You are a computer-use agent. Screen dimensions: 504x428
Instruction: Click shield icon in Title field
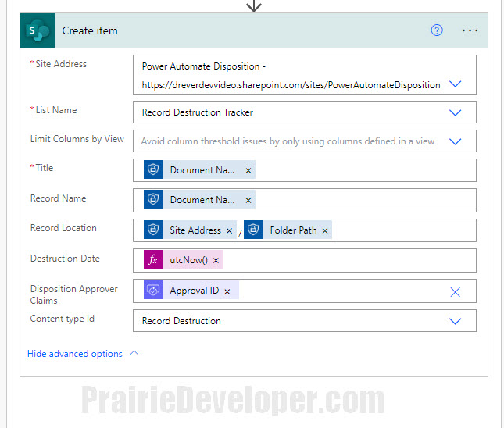[153, 169]
